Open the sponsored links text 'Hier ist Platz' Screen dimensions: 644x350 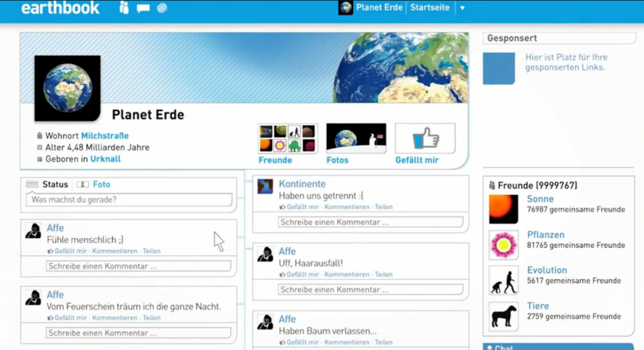click(566, 62)
